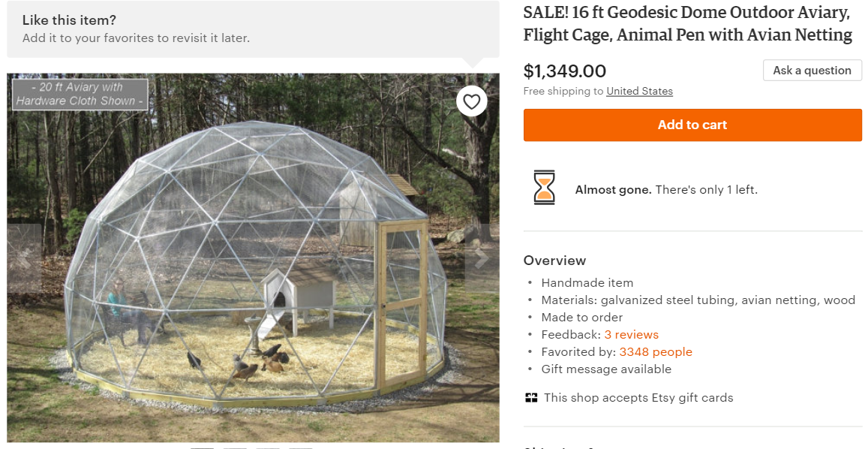Show the previous product photo
This screenshot has width=868, height=449.
coord(24,258)
